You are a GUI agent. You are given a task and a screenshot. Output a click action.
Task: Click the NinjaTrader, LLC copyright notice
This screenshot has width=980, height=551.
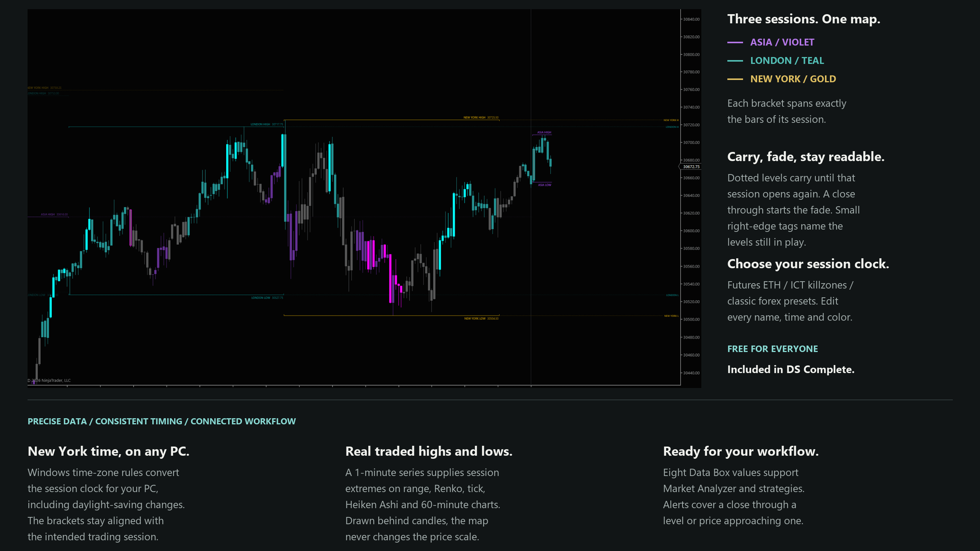(x=49, y=380)
